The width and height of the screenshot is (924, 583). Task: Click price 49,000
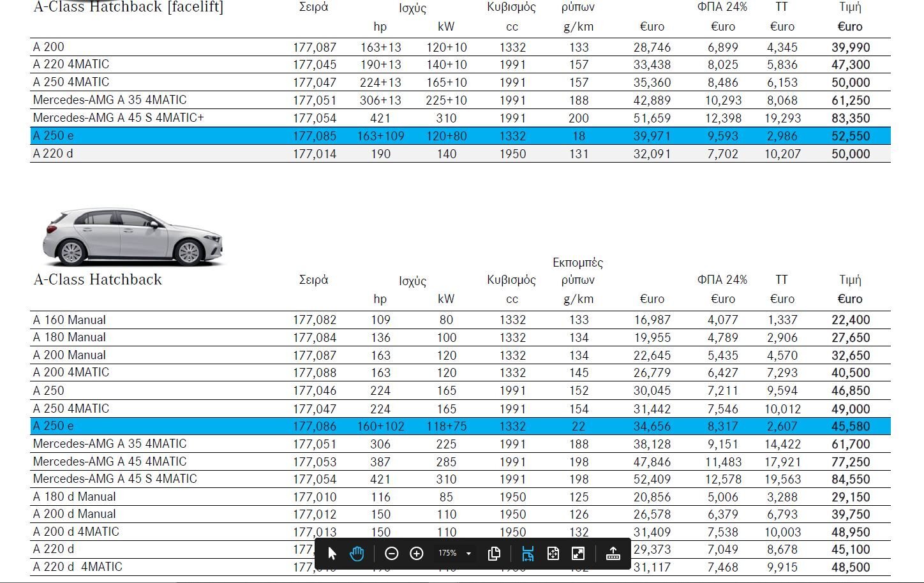[851, 409]
